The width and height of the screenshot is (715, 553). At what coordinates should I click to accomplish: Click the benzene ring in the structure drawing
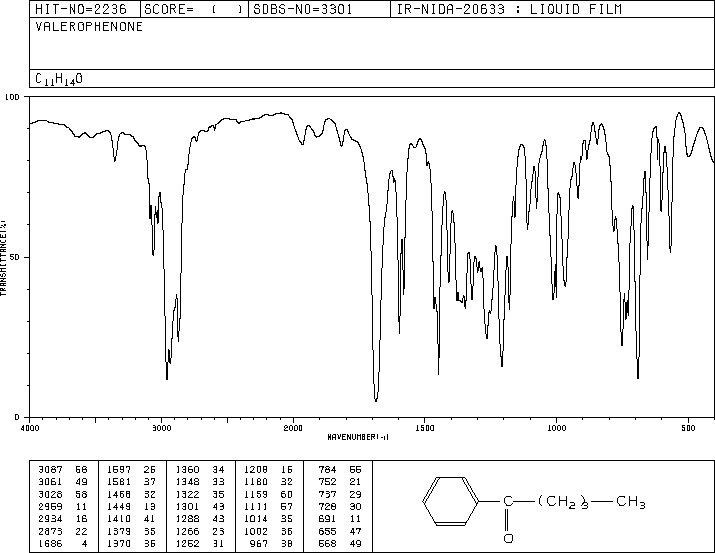pos(451,501)
